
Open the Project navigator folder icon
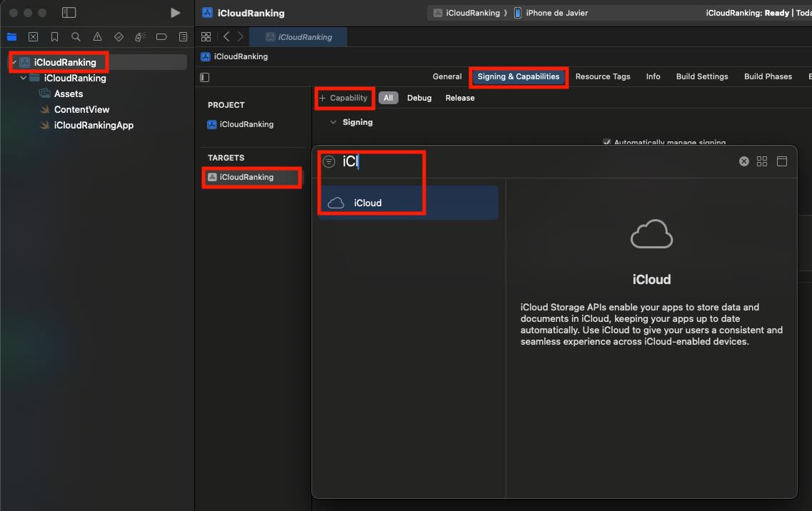(11, 37)
